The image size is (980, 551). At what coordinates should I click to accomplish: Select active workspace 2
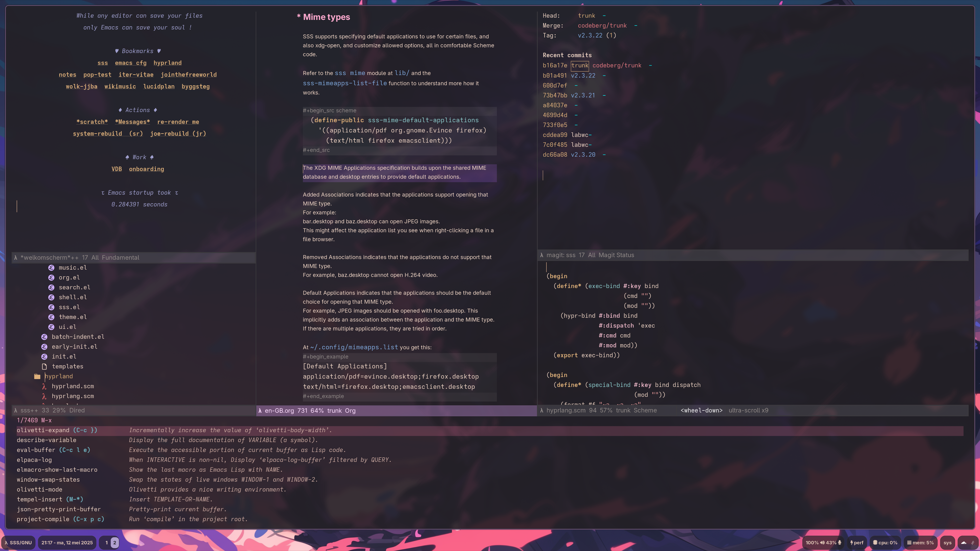coord(115,543)
